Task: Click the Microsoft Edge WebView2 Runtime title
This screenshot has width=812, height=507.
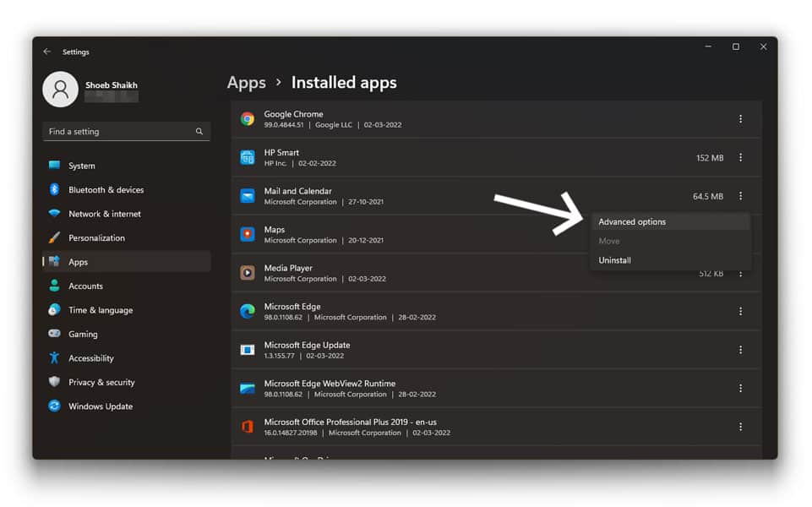Action: pos(330,384)
